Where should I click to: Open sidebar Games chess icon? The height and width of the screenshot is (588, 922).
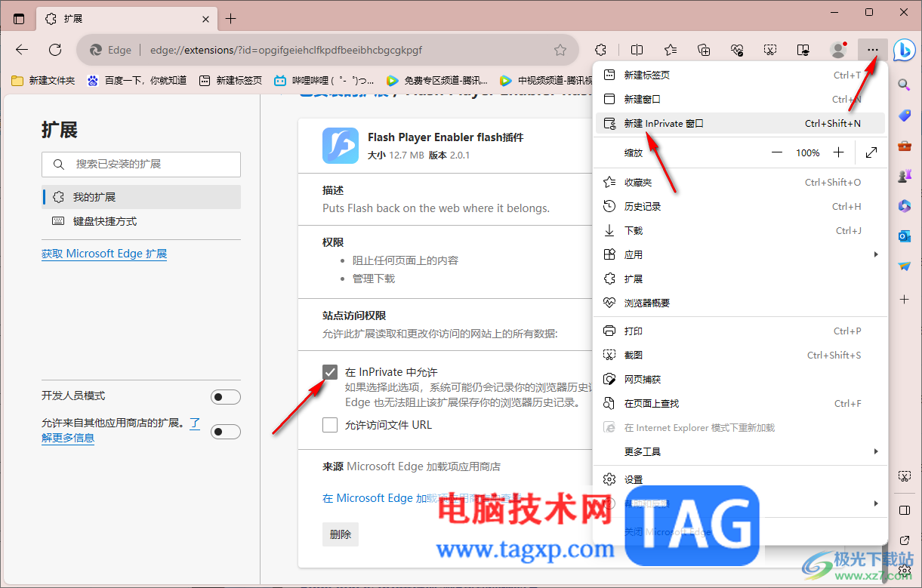pos(904,176)
